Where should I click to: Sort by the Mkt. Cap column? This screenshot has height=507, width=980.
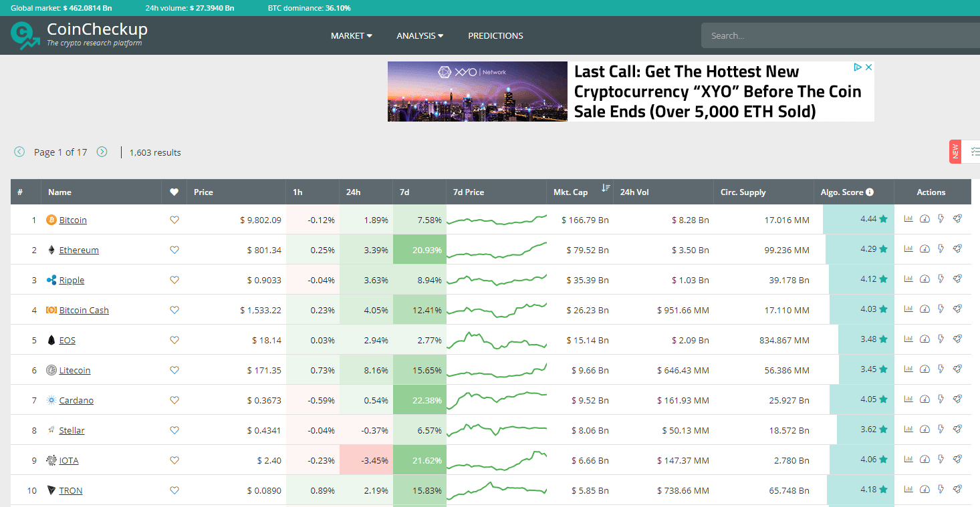579,192
